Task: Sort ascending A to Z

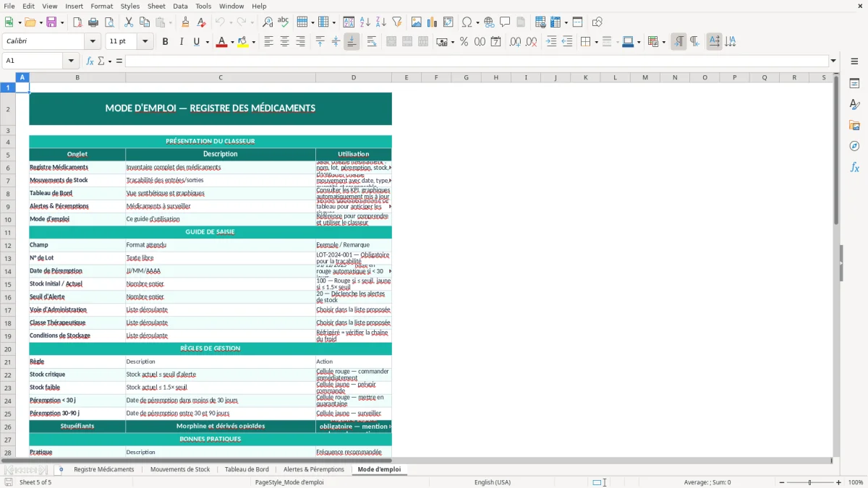Action: tap(365, 22)
